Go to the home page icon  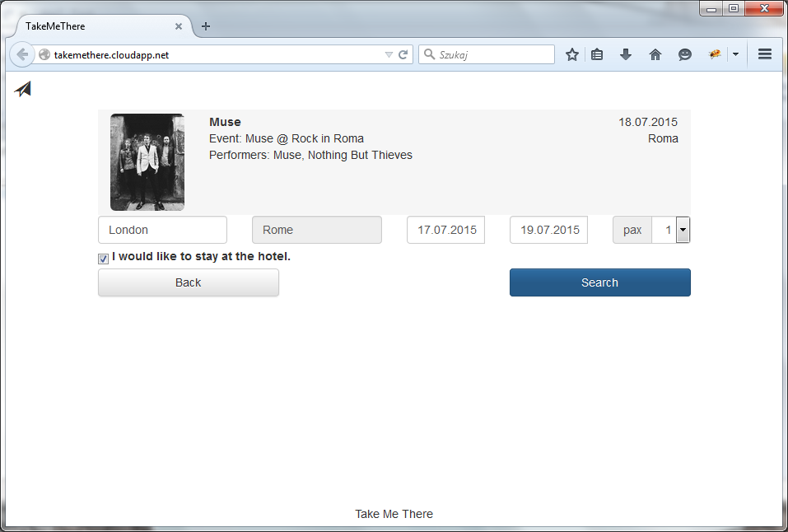click(x=655, y=54)
